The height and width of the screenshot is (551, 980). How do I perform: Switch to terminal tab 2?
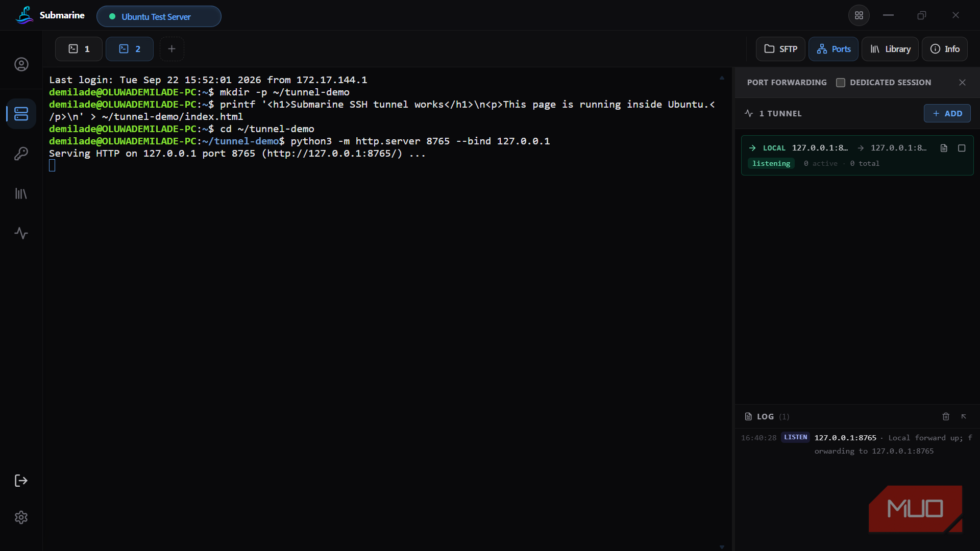coord(129,49)
